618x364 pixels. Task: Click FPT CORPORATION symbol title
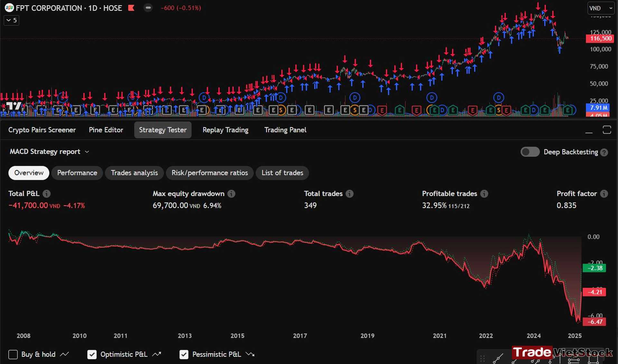pyautogui.click(x=49, y=8)
